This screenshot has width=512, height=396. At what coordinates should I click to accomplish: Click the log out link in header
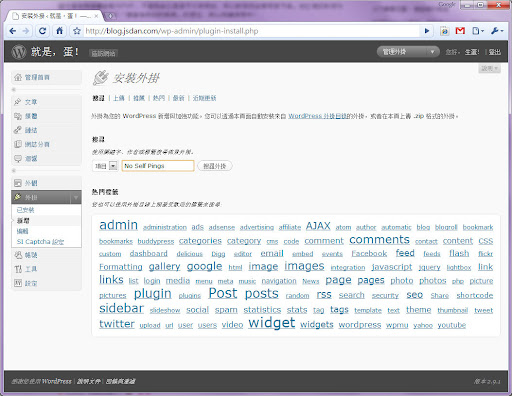tap(495, 52)
